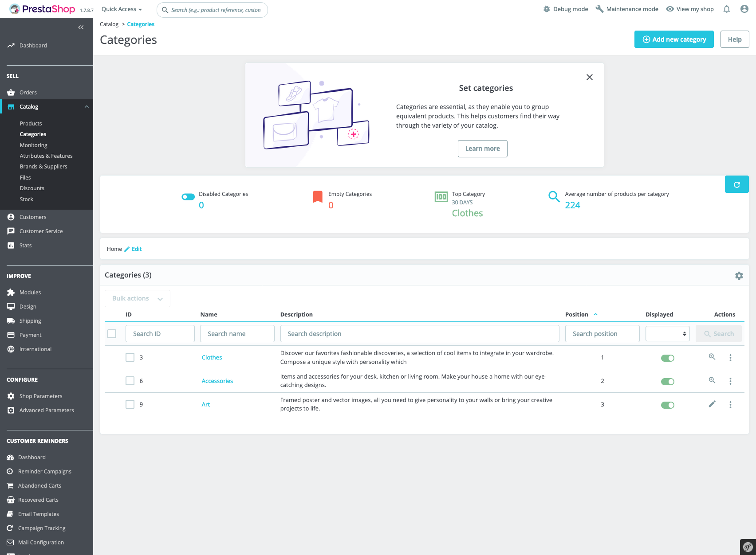Viewport: 756px width, 555px height.
Task: Check the Art category row checkbox
Action: coord(130,404)
